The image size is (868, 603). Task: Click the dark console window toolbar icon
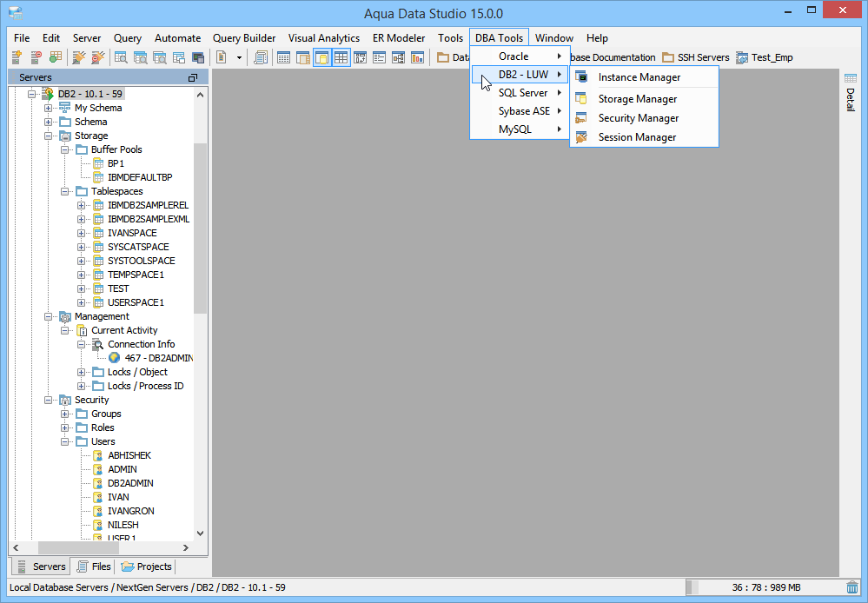pos(197,57)
